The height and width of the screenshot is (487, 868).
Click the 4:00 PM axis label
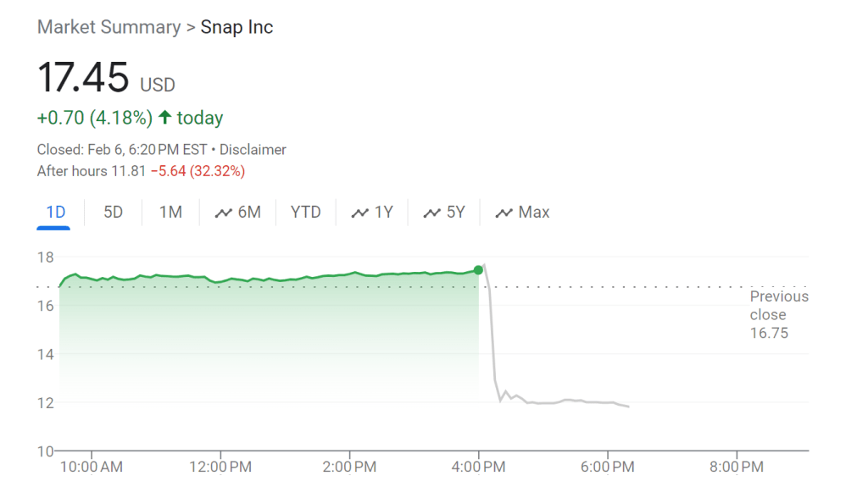coord(479,467)
